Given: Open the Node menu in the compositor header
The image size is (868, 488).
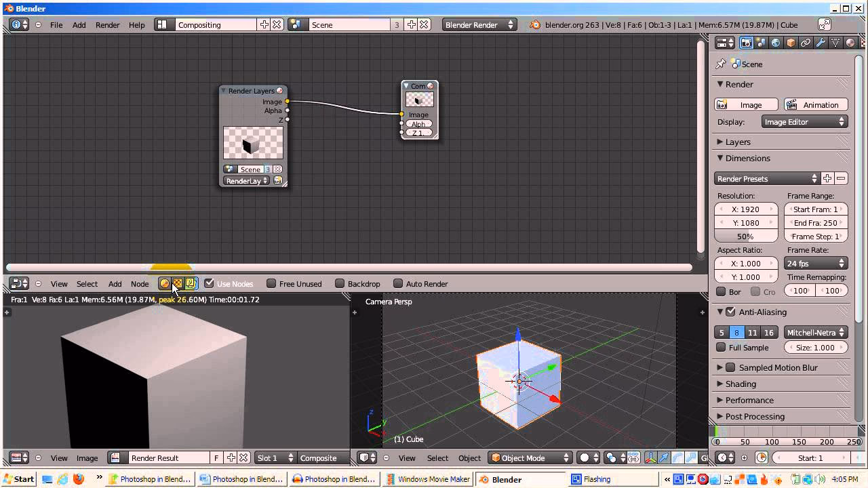Looking at the screenshot, I should pyautogui.click(x=140, y=283).
